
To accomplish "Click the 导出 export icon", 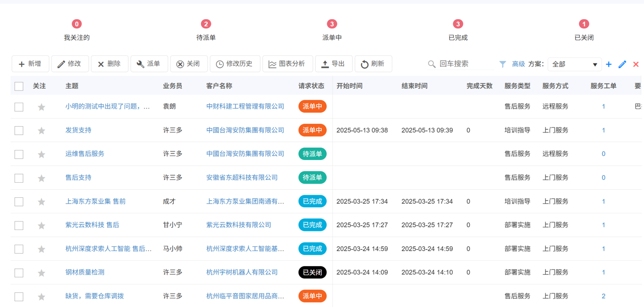I will 333,63.
